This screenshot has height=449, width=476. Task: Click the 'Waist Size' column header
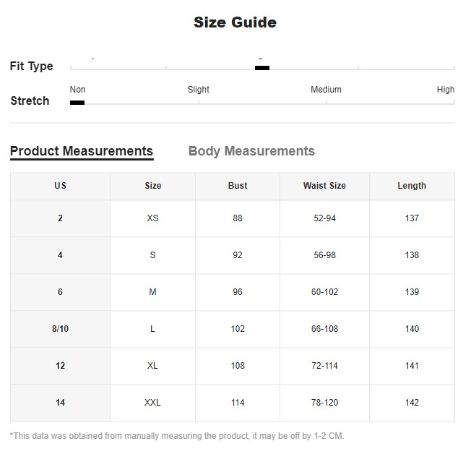[x=324, y=186]
